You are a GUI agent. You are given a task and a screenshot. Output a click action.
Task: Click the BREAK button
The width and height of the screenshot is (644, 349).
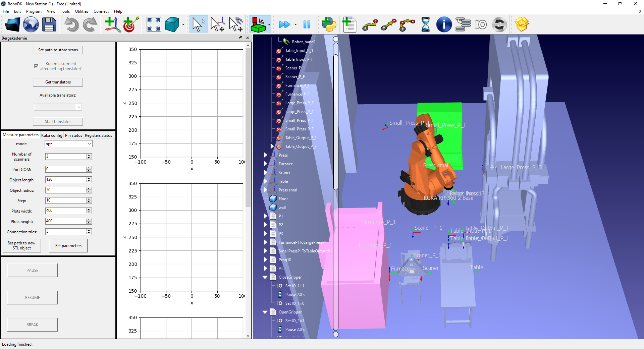pyautogui.click(x=33, y=325)
